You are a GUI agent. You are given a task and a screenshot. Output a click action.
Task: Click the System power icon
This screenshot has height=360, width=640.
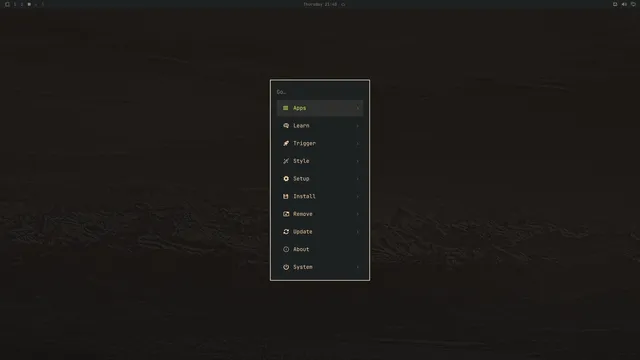click(286, 267)
